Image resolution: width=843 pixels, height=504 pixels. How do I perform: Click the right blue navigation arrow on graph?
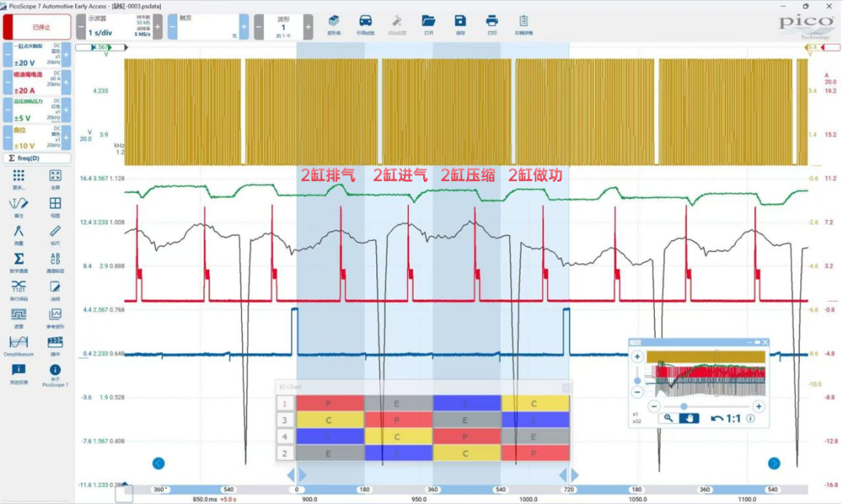click(x=774, y=463)
